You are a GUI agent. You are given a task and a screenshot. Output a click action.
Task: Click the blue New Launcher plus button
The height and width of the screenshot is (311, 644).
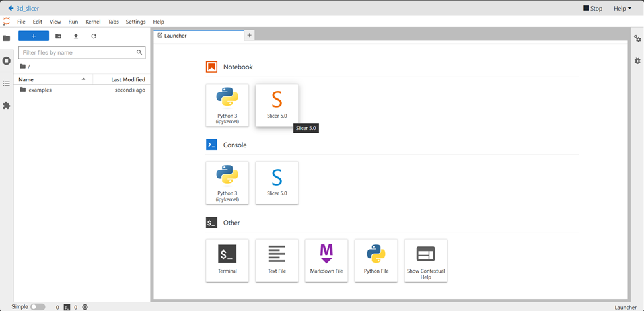[x=34, y=36]
